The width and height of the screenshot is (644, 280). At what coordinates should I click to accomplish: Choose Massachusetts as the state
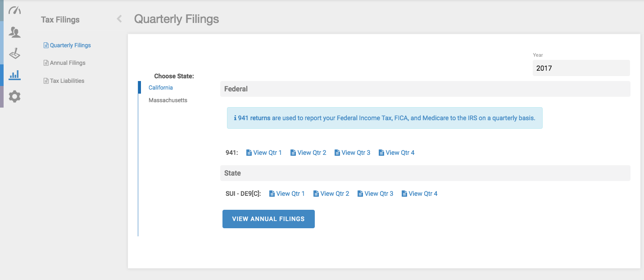168,100
